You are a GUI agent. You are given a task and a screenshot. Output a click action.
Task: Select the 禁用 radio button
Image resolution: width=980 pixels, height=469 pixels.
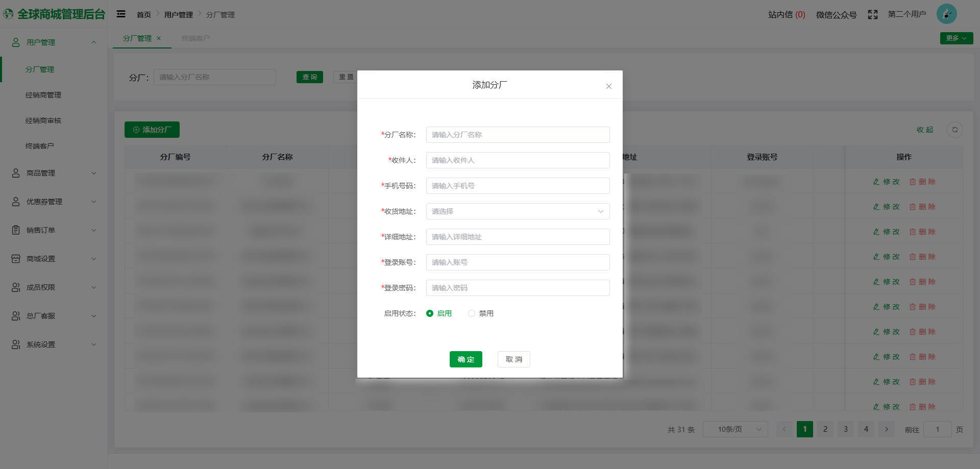472,313
